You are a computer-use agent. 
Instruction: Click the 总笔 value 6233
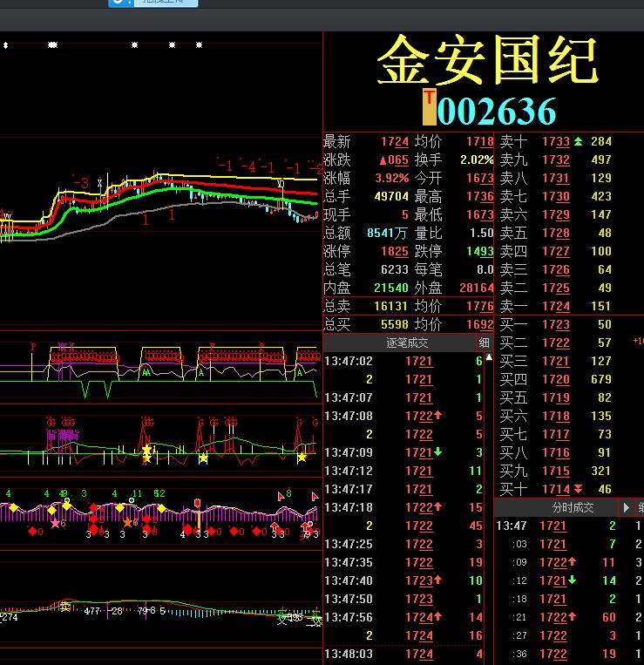394,269
